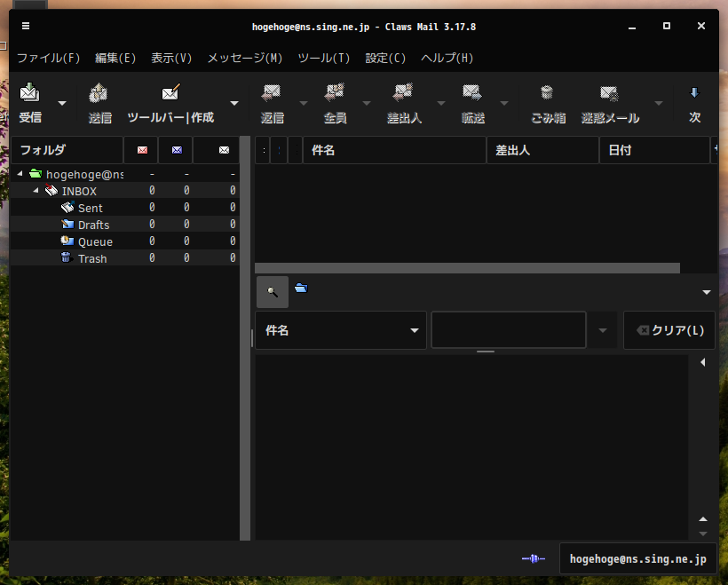Open dropdown arrow next to compose button
The width and height of the screenshot is (728, 585).
(x=234, y=103)
